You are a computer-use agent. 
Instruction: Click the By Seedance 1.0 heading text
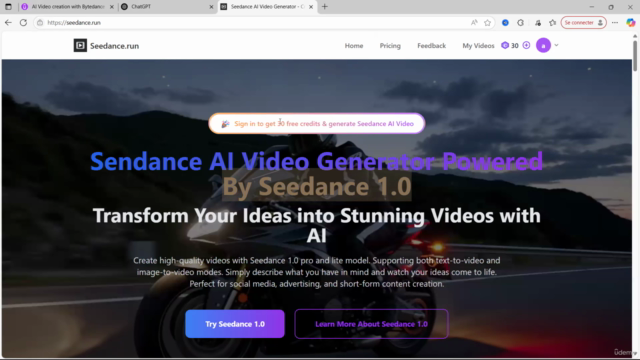click(317, 186)
